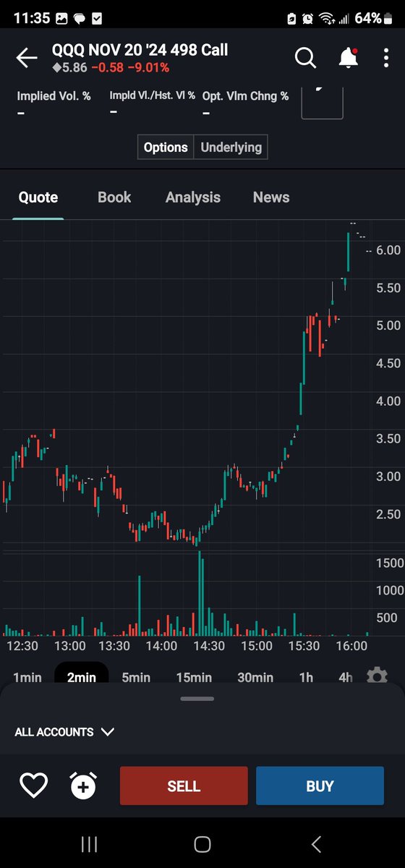Expand the ALL ACCOUNTS dropdown

[x=64, y=732]
